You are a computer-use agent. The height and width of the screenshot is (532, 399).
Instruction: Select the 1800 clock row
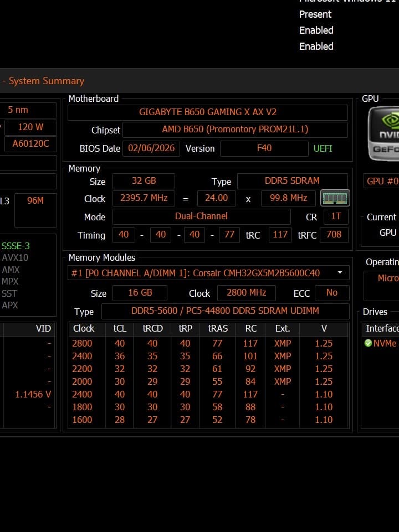point(208,407)
